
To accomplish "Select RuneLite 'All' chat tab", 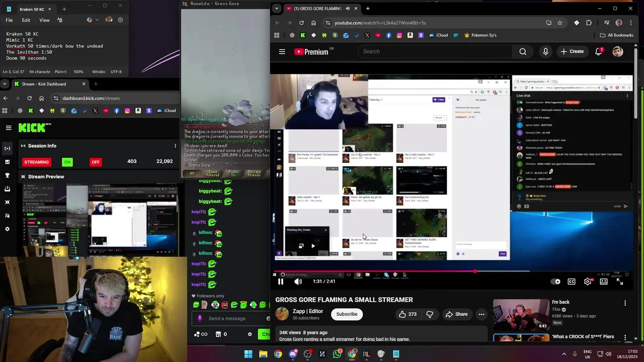I will click(192, 173).
